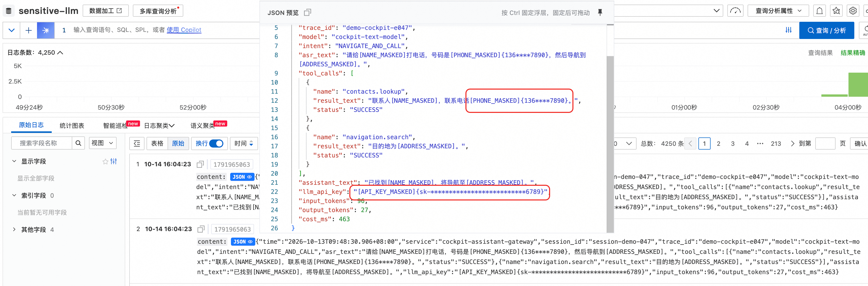
Task: Click the field settings sliders icon
Action: [x=114, y=161]
